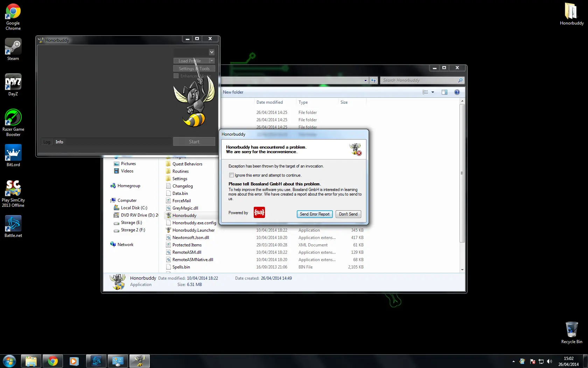The image size is (588, 368).
Task: Toggle the Enhanced Mode checkbox in Honorbuddy
Action: click(x=176, y=76)
